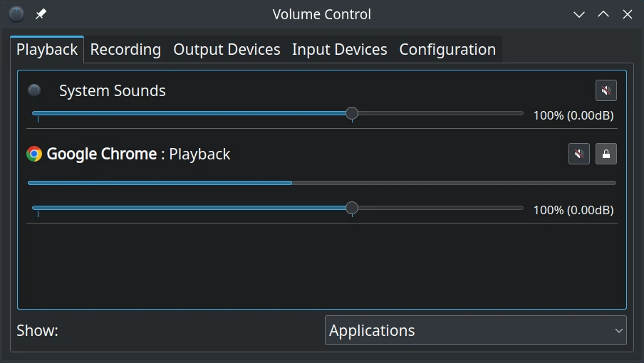Click the System Sounds icon
Image resolution: width=644 pixels, height=363 pixels.
tap(34, 90)
